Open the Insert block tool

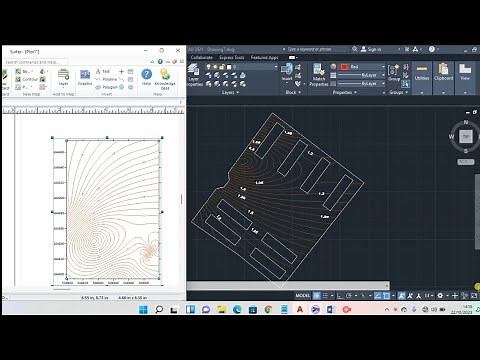coord(287,73)
